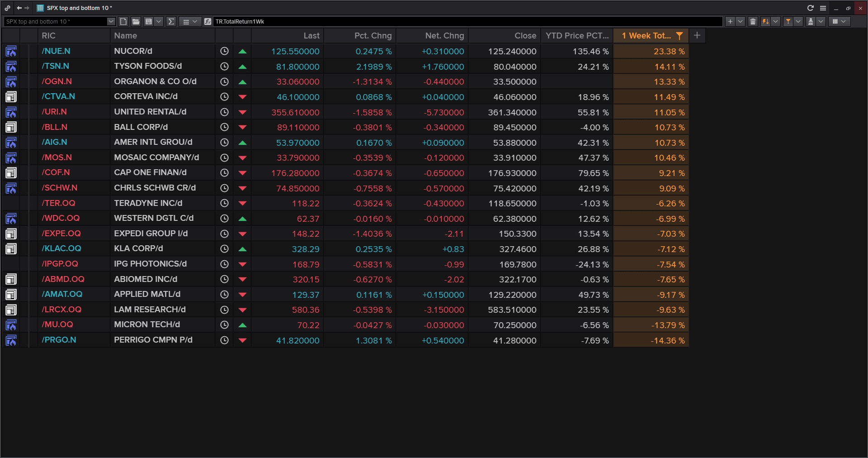This screenshot has height=458, width=868.
Task: Expand the auto-sort options dropdown
Action: pos(775,21)
